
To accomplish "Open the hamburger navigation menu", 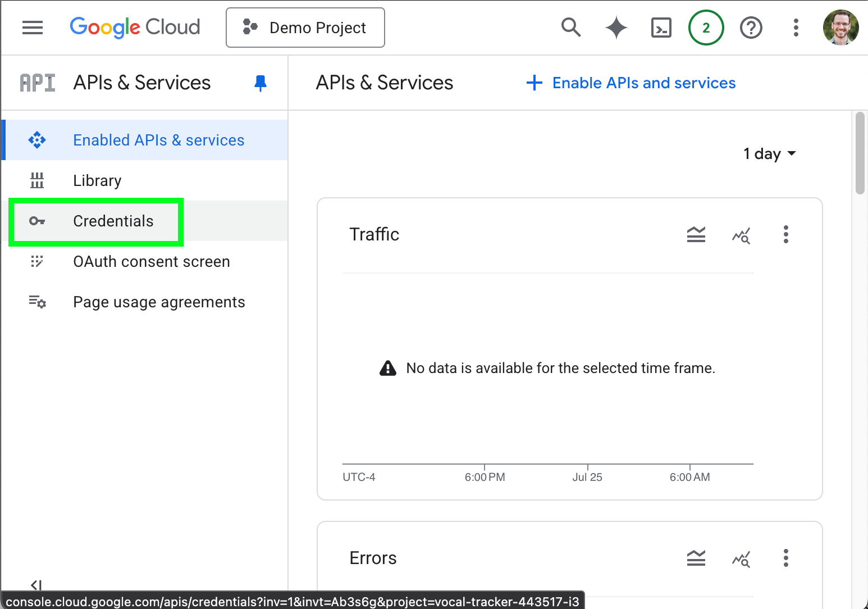I will click(32, 27).
